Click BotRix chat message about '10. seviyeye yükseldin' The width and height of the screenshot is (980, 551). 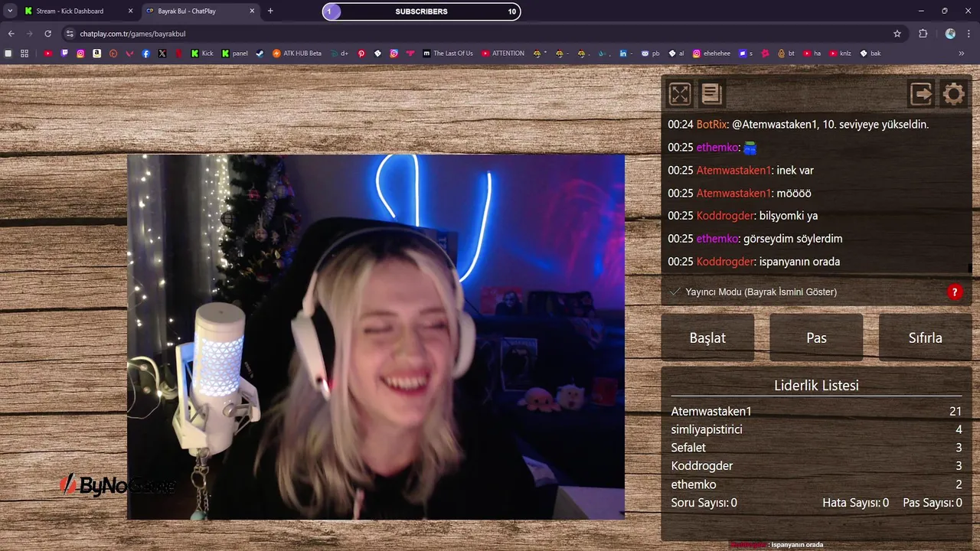click(x=799, y=124)
